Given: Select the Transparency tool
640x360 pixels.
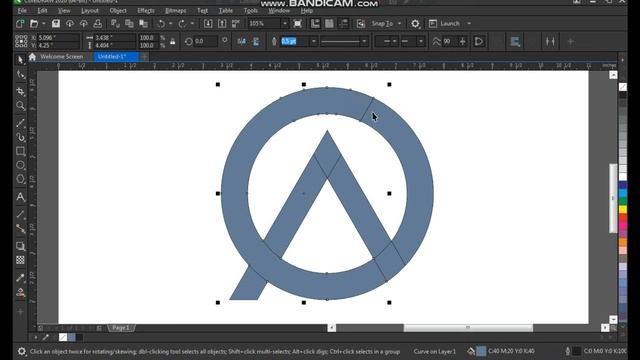Looking at the screenshot, I should point(20,260).
